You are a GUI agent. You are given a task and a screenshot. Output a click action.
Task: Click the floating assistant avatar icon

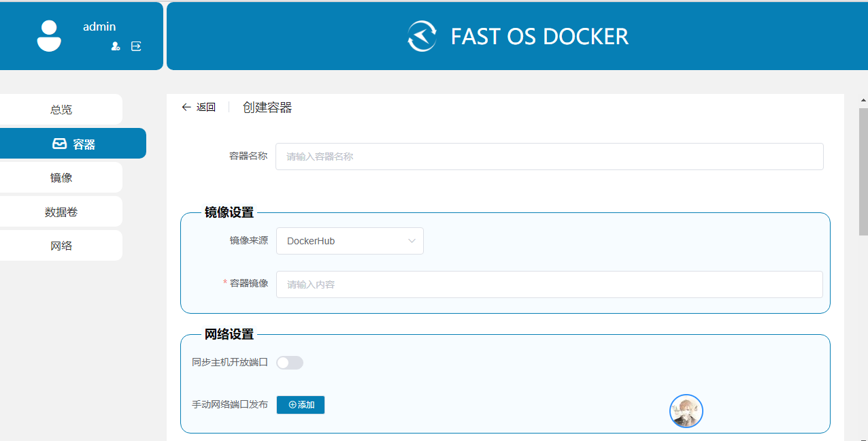[x=686, y=411]
